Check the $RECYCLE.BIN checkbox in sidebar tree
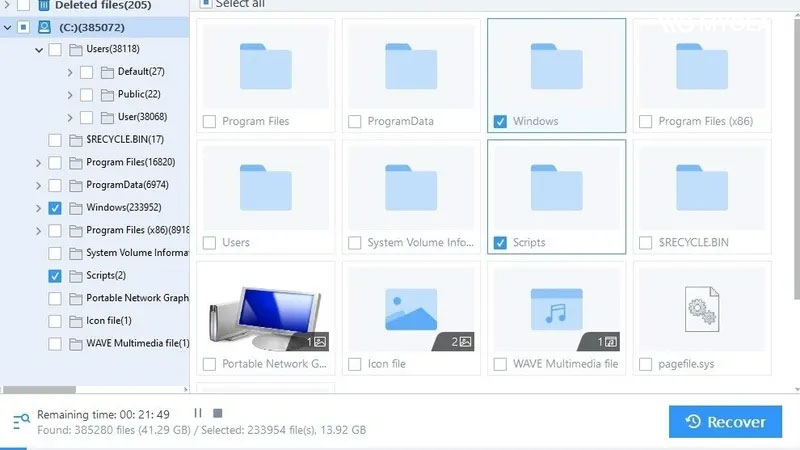Screen dimensions: 800x450 click(55, 140)
